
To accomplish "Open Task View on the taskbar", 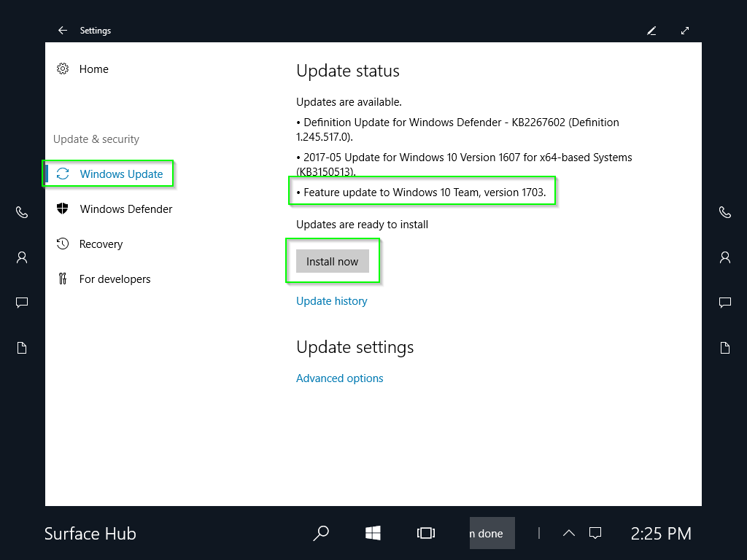I will coord(426,533).
